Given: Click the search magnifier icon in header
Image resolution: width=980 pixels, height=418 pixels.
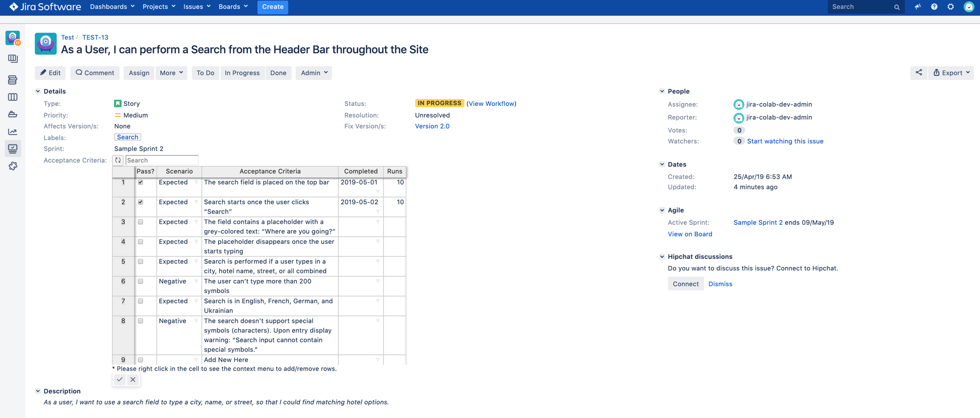Looking at the screenshot, I should coord(897,7).
